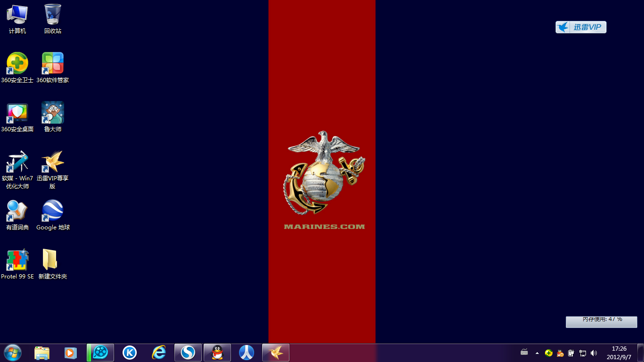Screen dimensions: 644x362
Task: Select the 新建文件夹 folder icon
Action: pyautogui.click(x=53, y=264)
